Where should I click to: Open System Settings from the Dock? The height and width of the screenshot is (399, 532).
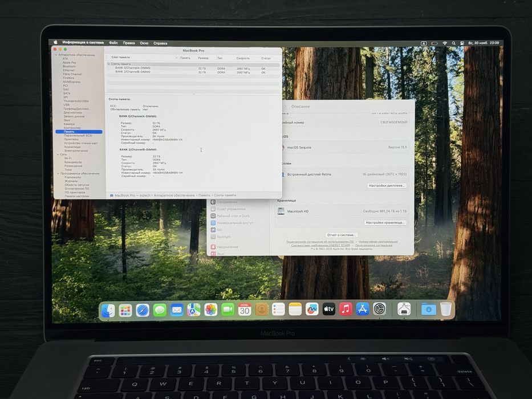click(379, 309)
